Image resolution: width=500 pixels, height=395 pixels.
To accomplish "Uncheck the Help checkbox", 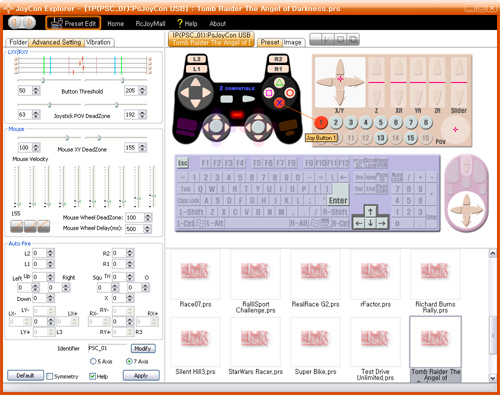I will [93, 376].
